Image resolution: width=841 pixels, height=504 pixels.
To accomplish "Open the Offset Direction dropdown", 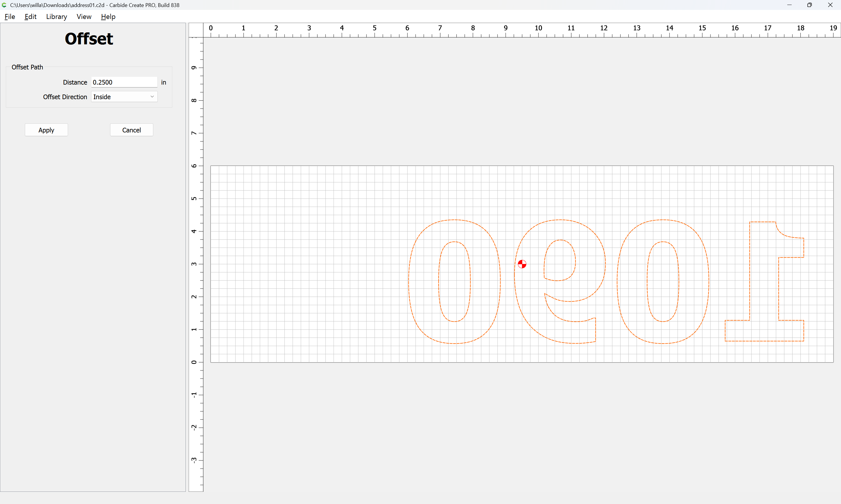I will [x=124, y=97].
